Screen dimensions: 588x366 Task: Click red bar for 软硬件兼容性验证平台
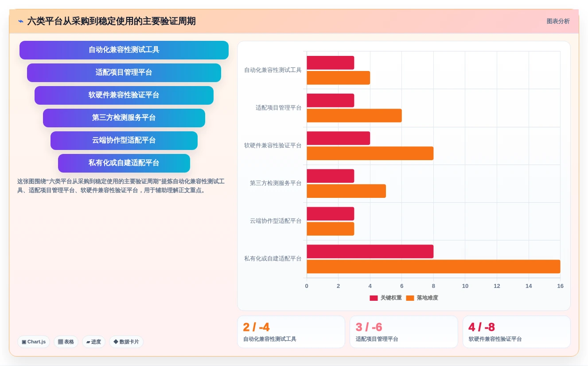click(338, 138)
